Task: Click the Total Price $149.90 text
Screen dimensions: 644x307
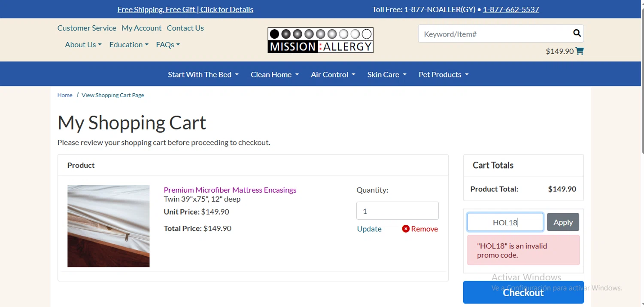Action: pyautogui.click(x=197, y=228)
